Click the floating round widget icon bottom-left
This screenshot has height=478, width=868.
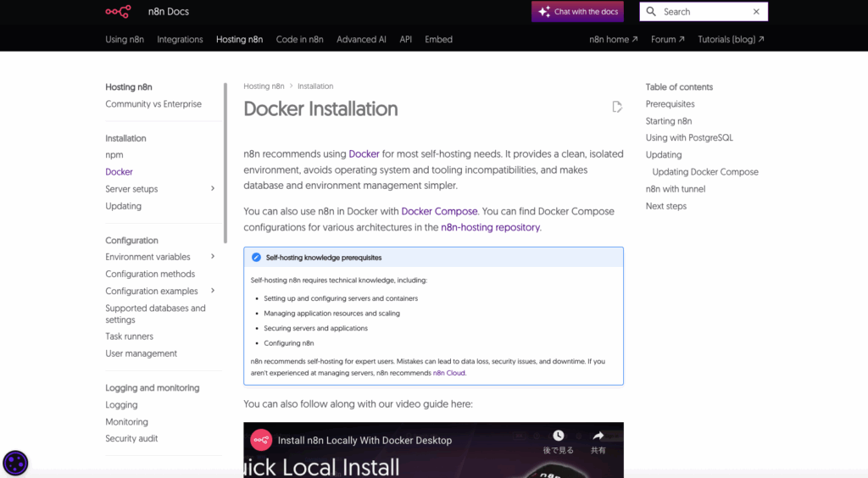click(x=15, y=463)
